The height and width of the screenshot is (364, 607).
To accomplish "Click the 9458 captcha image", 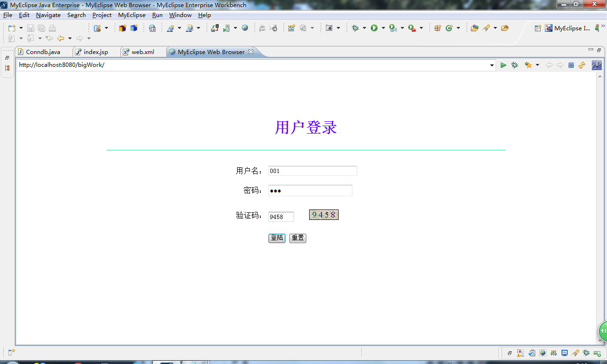I will pos(324,215).
